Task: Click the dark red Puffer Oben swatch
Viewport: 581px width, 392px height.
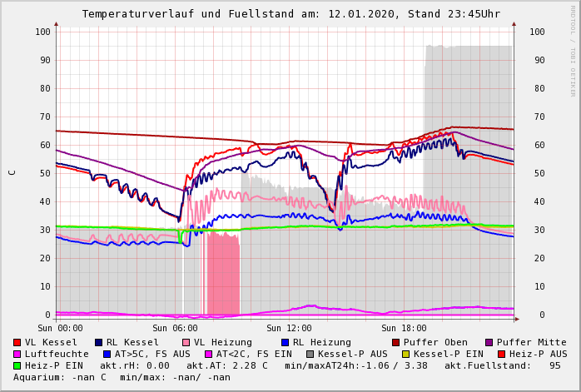Action: point(396,342)
